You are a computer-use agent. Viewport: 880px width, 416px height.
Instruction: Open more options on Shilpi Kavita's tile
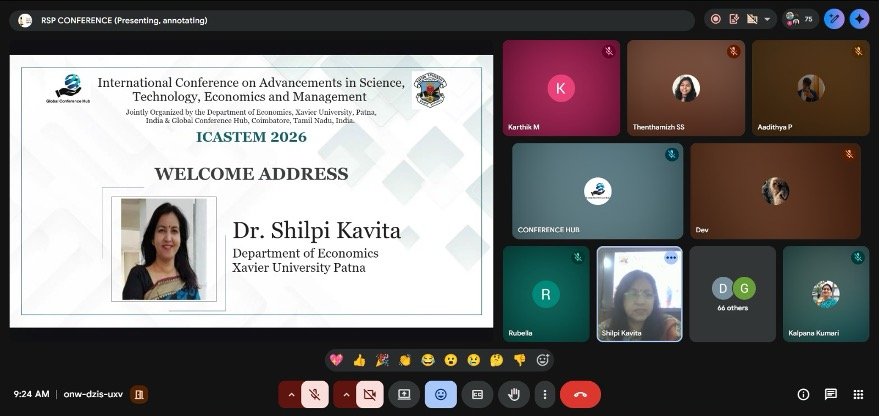671,257
